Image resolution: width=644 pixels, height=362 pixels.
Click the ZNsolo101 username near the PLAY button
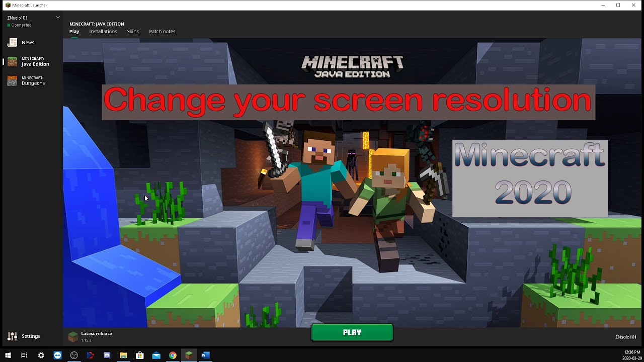626,337
